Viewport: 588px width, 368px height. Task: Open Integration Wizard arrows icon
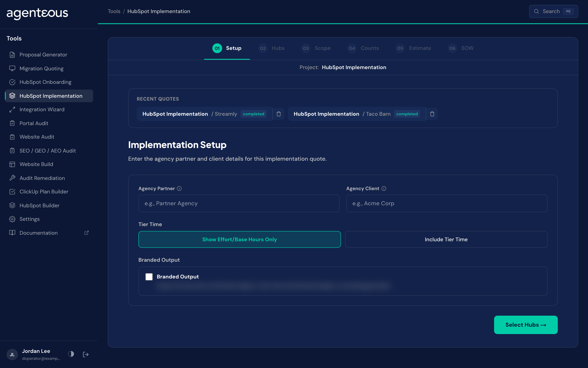(x=12, y=110)
